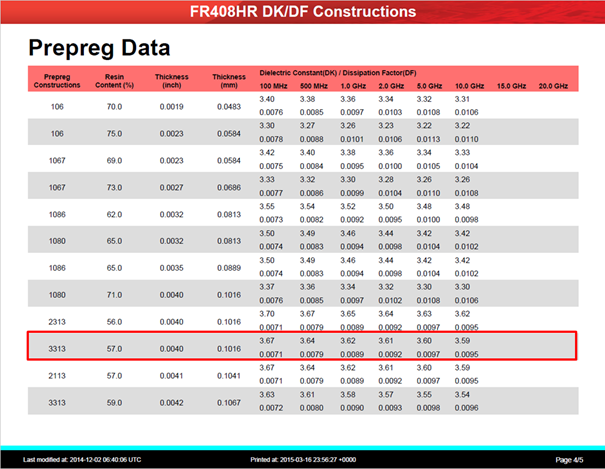Click the Prepreg Data heading
605x469 pixels.
point(97,47)
